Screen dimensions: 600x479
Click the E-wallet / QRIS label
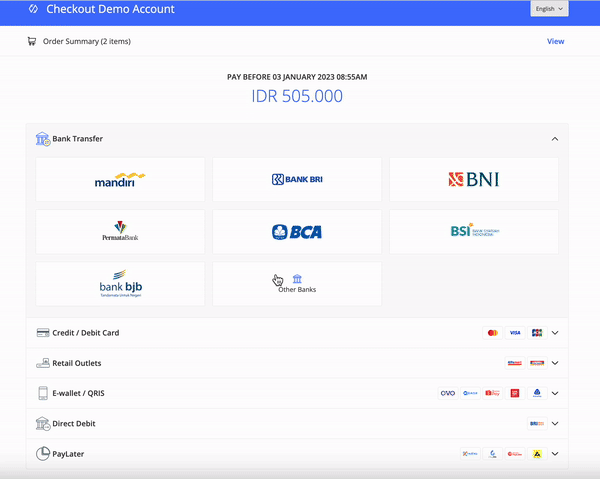click(78, 393)
